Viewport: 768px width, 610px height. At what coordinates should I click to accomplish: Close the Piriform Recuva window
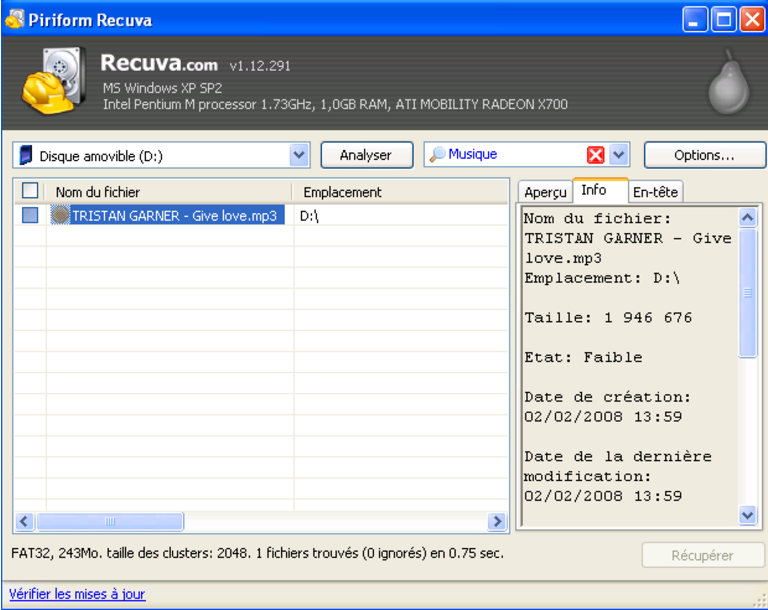pyautogui.click(x=753, y=20)
